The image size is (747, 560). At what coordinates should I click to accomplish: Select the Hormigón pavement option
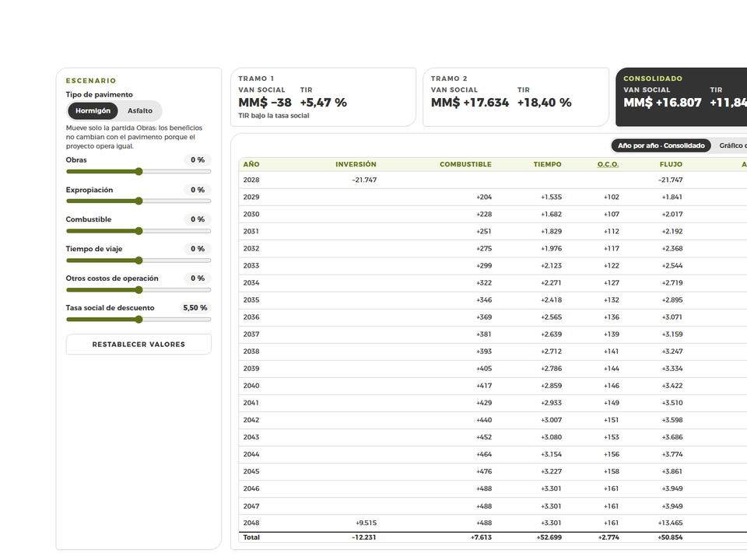[93, 110]
